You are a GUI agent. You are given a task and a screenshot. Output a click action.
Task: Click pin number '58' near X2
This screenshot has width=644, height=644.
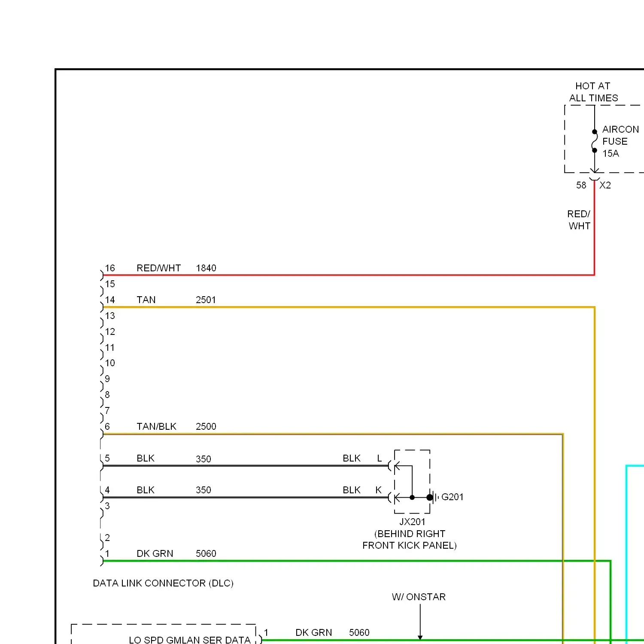click(x=581, y=185)
